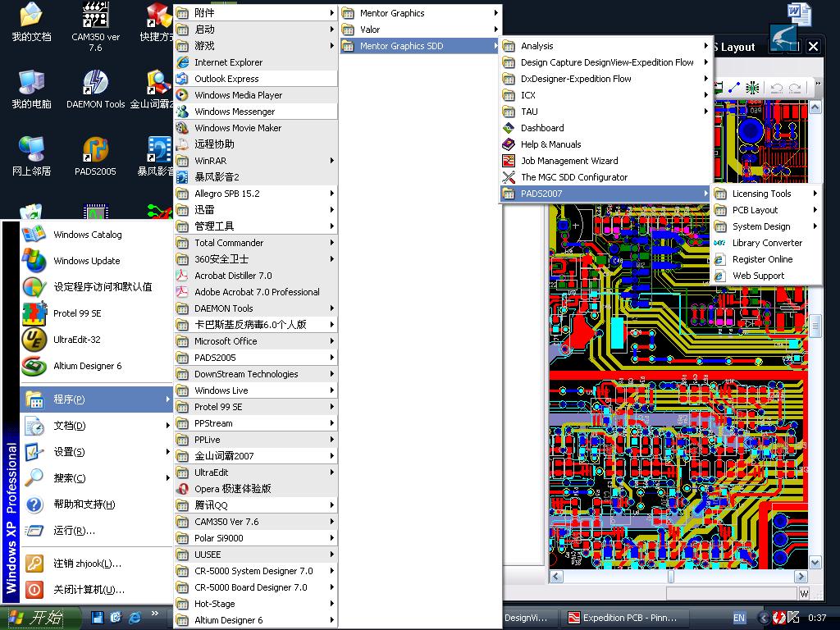Open CR-5000 Board Designer 7.0 group
Viewport: 840px width, 630px height.
tap(256, 587)
